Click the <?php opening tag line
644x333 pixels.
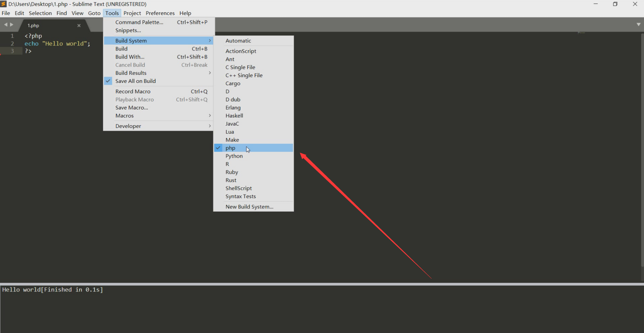[33, 36]
